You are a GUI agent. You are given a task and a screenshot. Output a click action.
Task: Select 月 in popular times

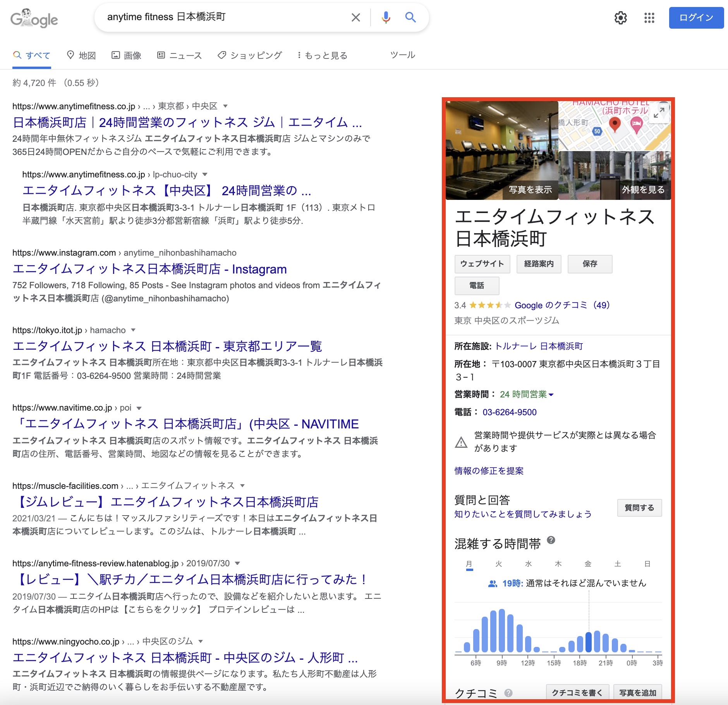click(x=469, y=564)
